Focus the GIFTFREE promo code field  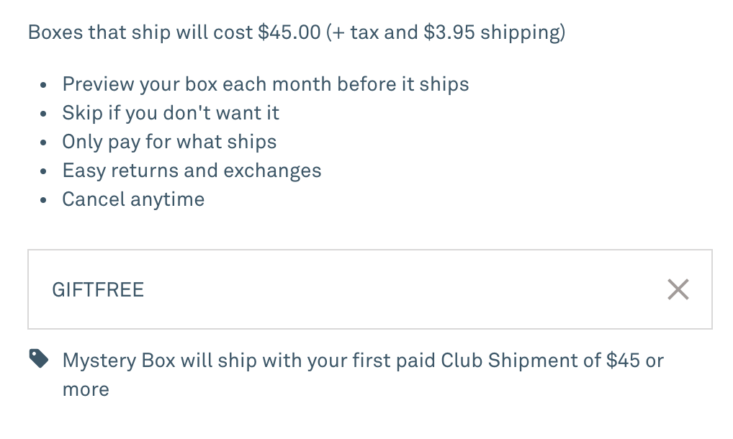[x=370, y=289]
